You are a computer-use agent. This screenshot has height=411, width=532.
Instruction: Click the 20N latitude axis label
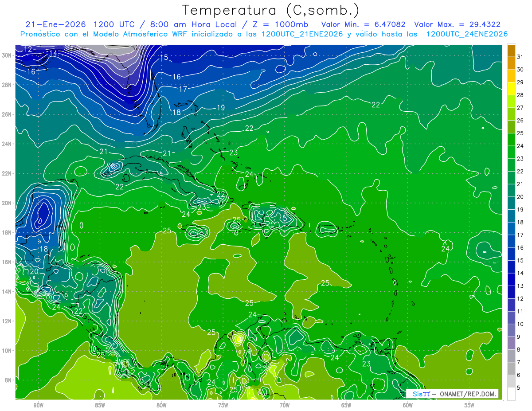click(x=7, y=203)
